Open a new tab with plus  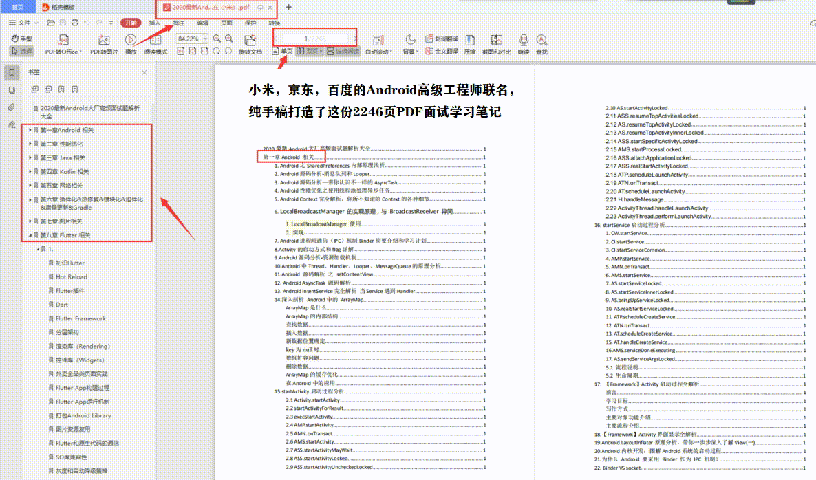point(289,7)
